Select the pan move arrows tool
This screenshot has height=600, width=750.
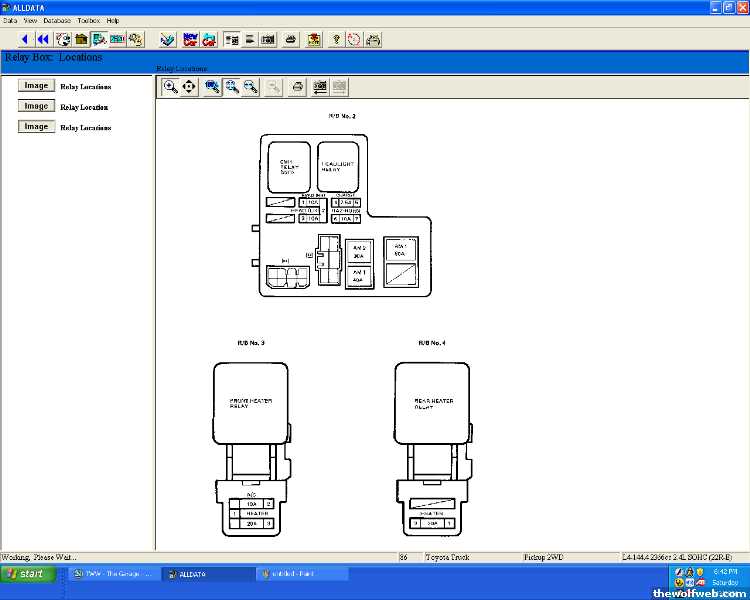(x=189, y=87)
